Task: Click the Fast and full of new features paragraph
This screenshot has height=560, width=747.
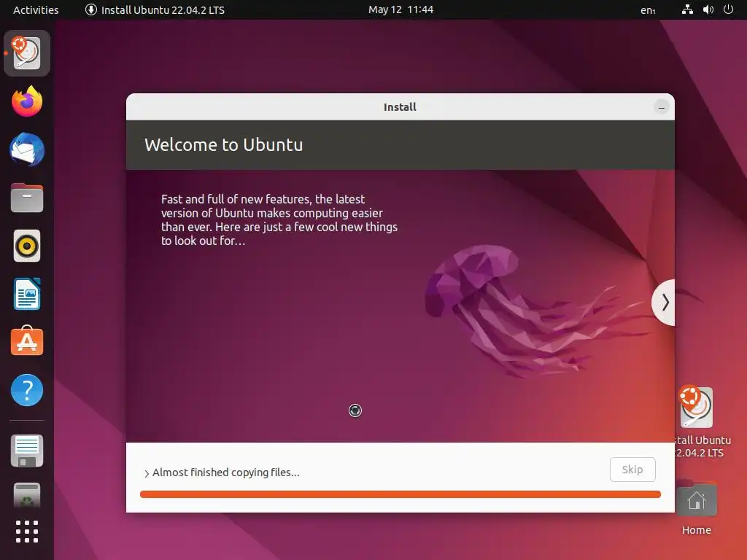Action: [279, 219]
